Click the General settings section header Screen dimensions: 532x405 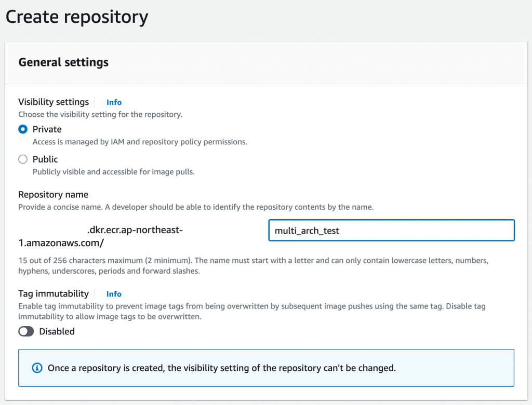click(x=63, y=62)
